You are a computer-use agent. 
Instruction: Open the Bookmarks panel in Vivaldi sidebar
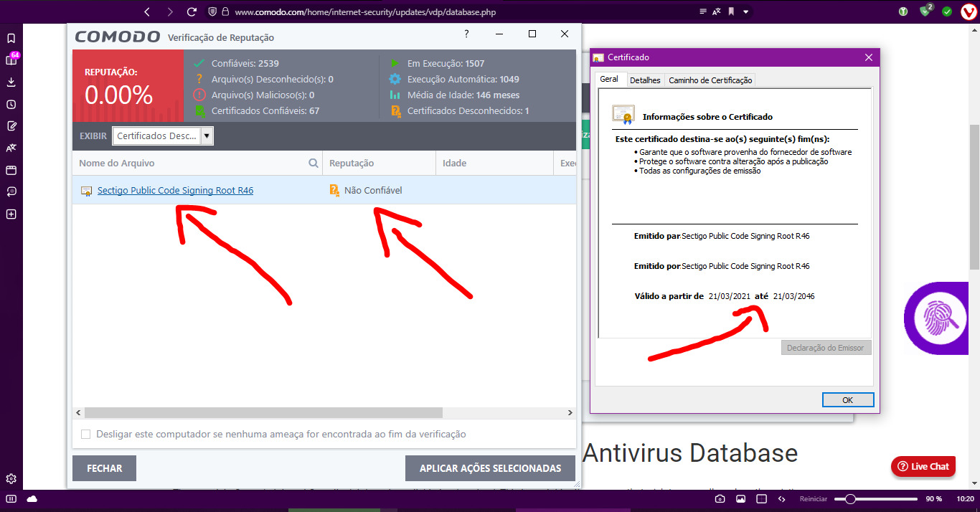11,38
